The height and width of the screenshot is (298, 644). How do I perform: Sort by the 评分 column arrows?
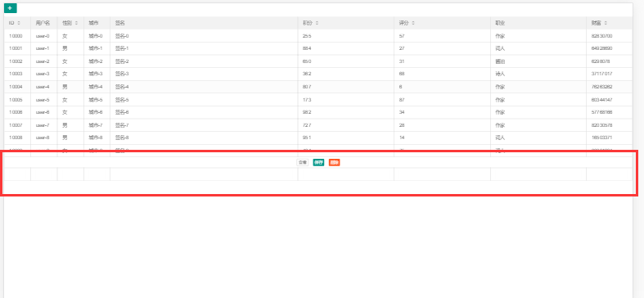pyautogui.click(x=412, y=23)
